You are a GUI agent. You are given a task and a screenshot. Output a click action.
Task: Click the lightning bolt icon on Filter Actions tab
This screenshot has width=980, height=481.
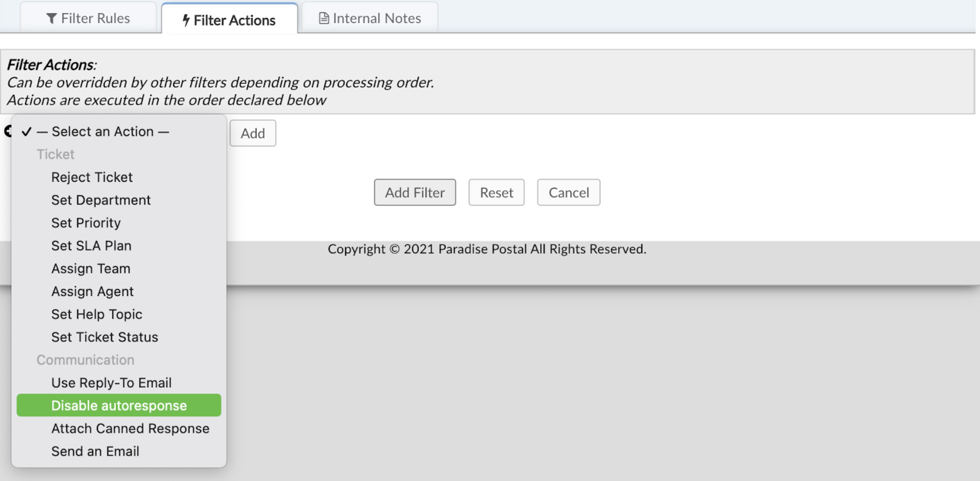[x=186, y=20]
